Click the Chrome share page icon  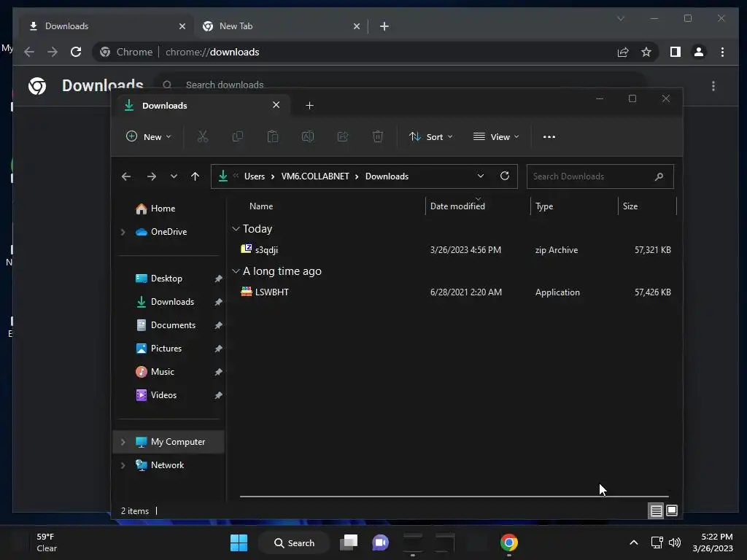(623, 52)
